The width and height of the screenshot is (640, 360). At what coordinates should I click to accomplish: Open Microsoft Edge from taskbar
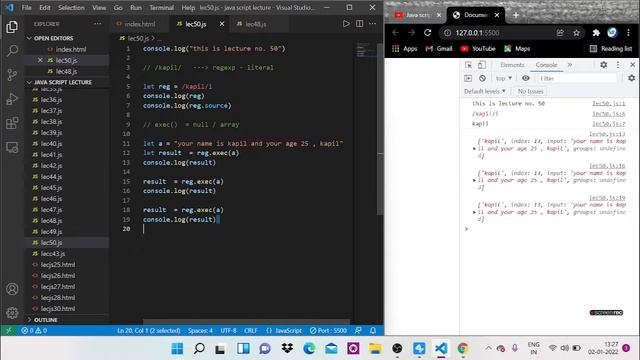pos(309,349)
